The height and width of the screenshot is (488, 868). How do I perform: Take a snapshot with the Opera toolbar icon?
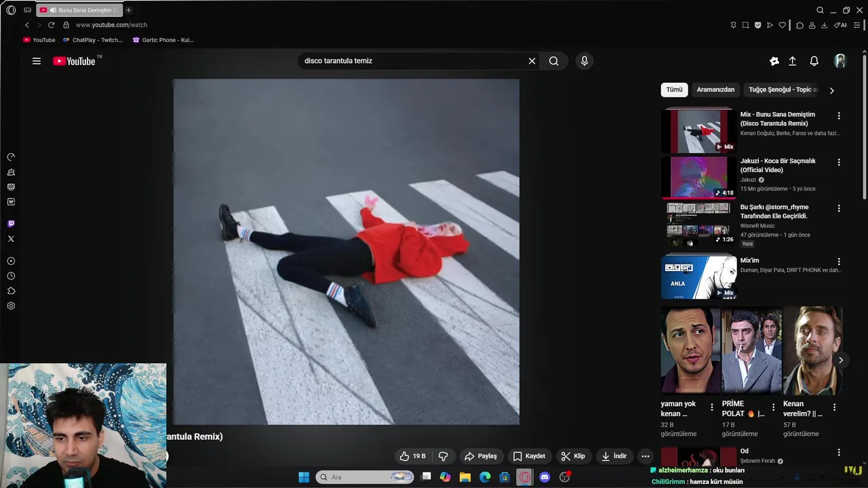[x=745, y=25]
